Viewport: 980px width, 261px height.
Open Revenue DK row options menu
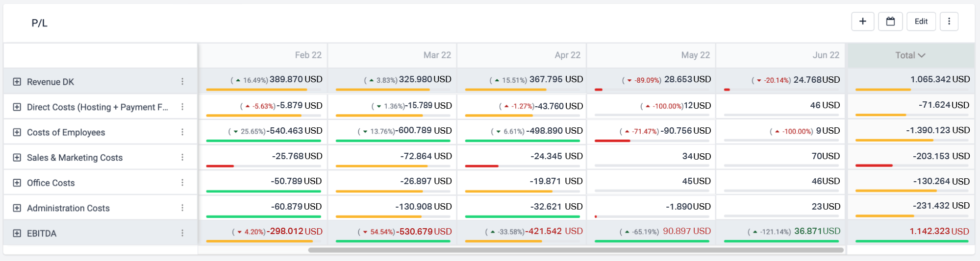click(182, 82)
